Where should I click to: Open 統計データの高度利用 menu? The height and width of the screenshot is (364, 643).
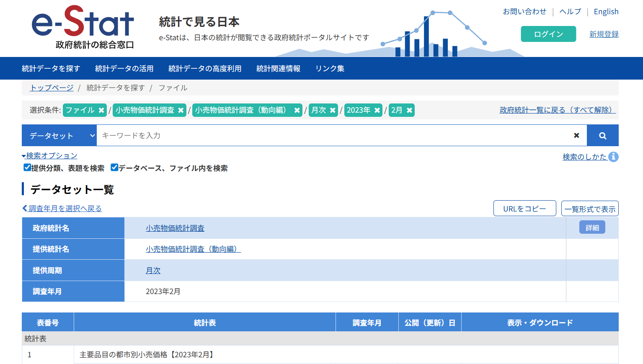[204, 68]
